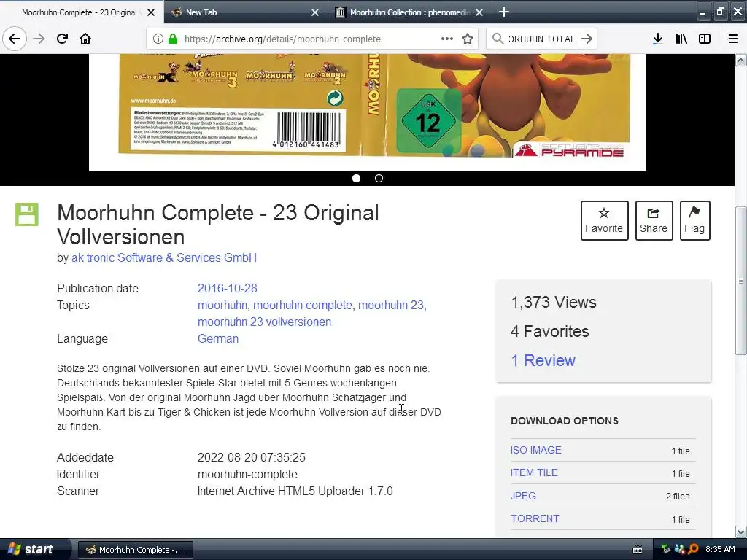The width and height of the screenshot is (747, 560).
Task: Click the scrollbar up arrow
Action: [740, 60]
